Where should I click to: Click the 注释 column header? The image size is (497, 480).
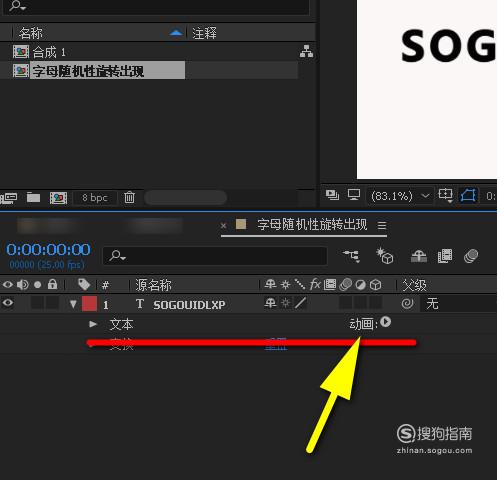(204, 33)
